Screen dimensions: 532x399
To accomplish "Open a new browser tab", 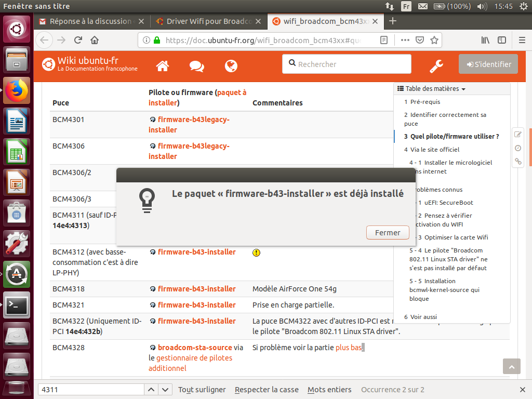I will click(393, 21).
